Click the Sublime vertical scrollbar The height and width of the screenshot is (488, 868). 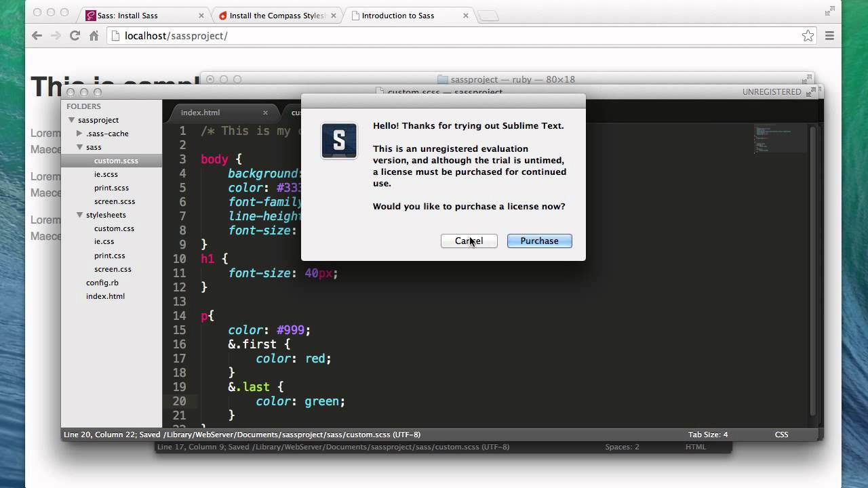tap(813, 271)
